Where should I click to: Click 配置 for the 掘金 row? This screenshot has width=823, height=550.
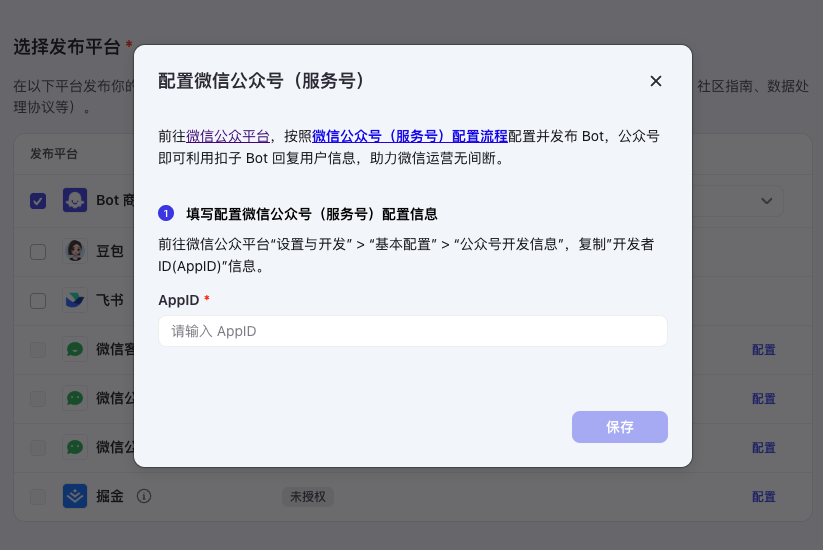764,496
